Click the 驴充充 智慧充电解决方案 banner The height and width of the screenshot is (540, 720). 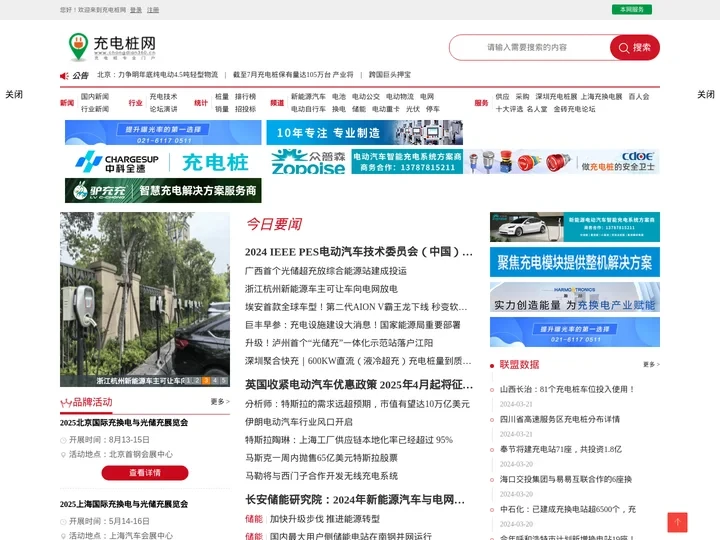(163, 191)
